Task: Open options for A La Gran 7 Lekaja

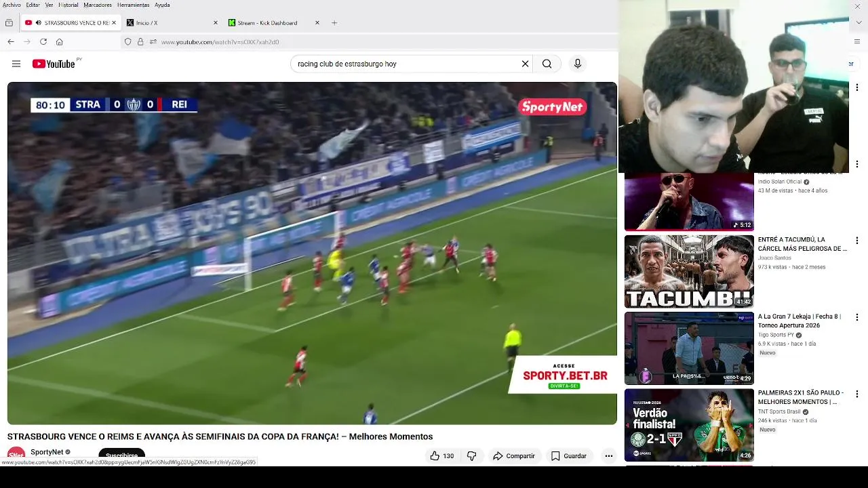Action: tap(857, 317)
